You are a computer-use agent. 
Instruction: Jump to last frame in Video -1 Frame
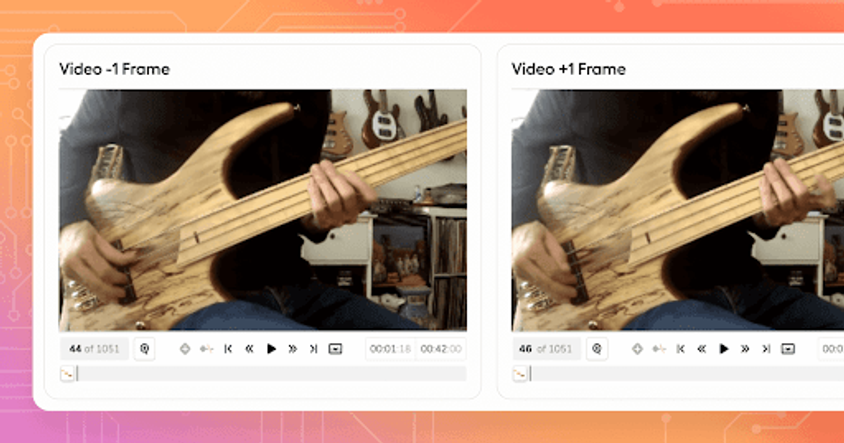pos(313,349)
